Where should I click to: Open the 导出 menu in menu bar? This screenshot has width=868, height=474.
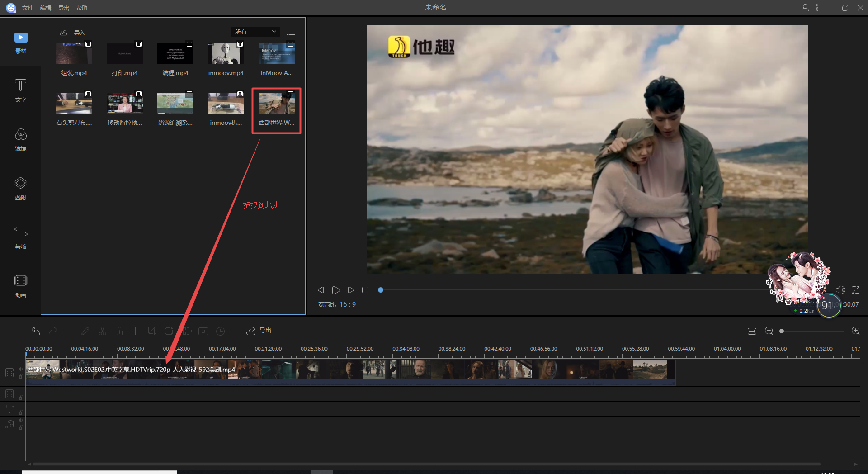(x=64, y=8)
